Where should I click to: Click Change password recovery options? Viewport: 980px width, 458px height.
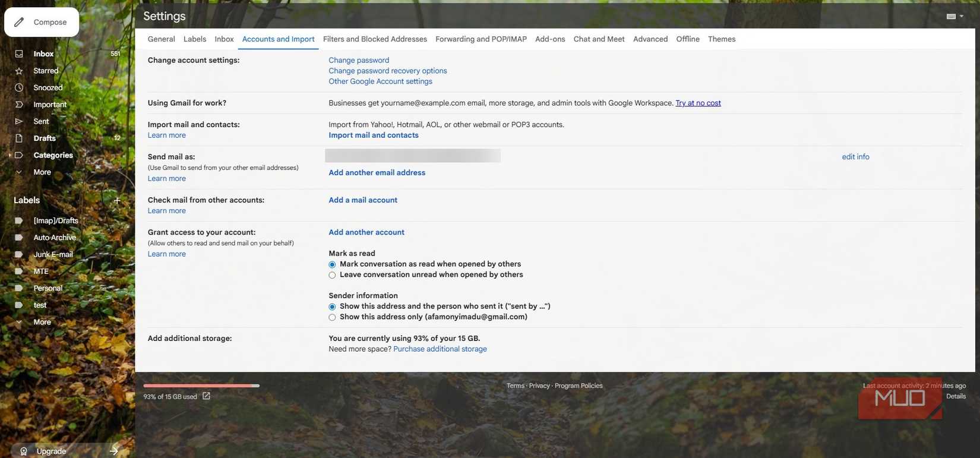click(388, 71)
